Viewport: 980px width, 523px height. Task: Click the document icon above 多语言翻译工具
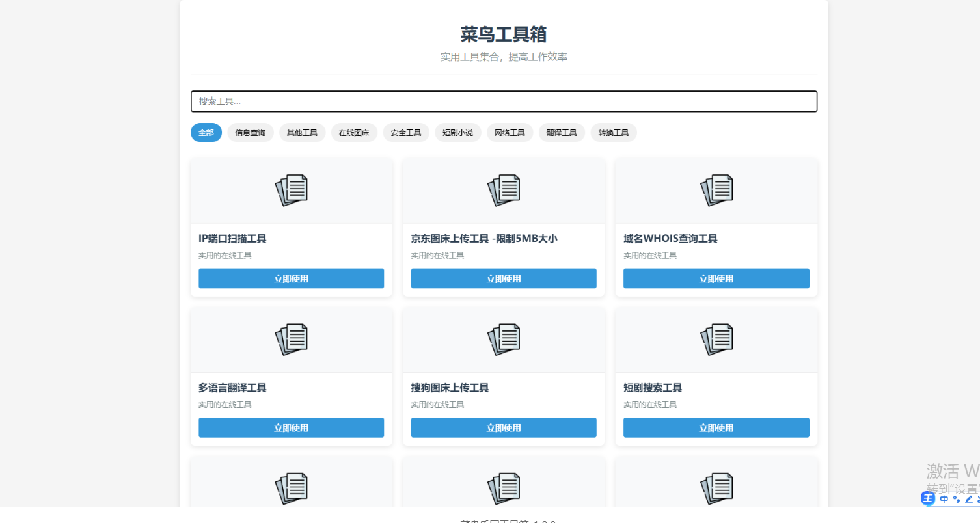coord(292,340)
